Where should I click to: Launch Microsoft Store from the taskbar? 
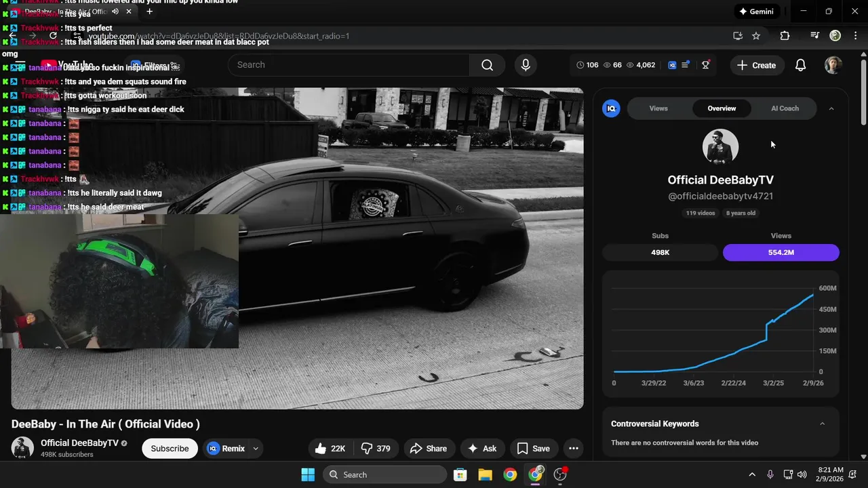pos(460,474)
